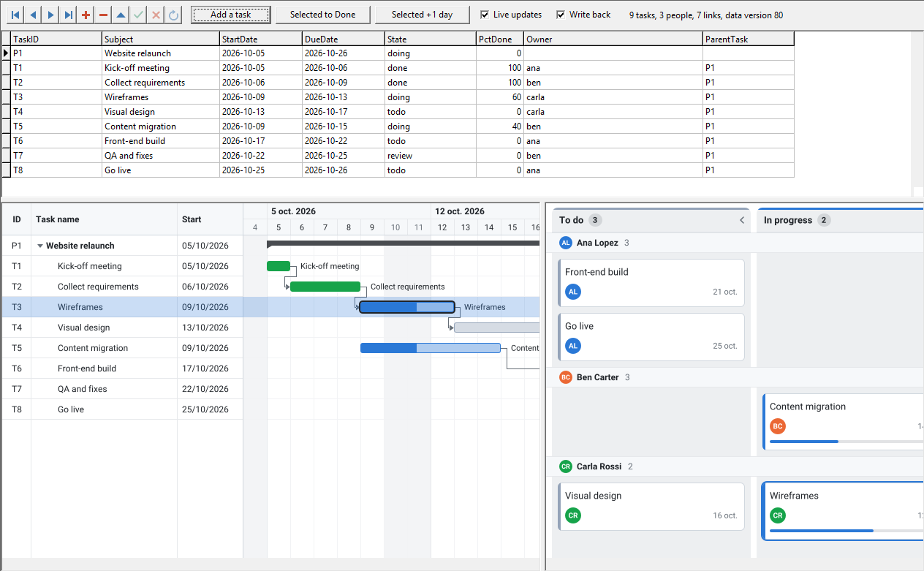Viewport: 924px width, 571px height.
Task: Click the AL avatar on the Go live card
Action: tap(573, 346)
